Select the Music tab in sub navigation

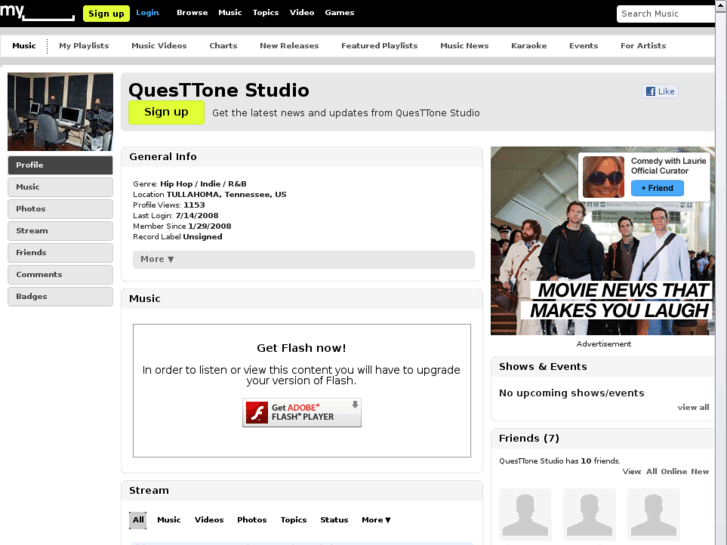point(24,45)
